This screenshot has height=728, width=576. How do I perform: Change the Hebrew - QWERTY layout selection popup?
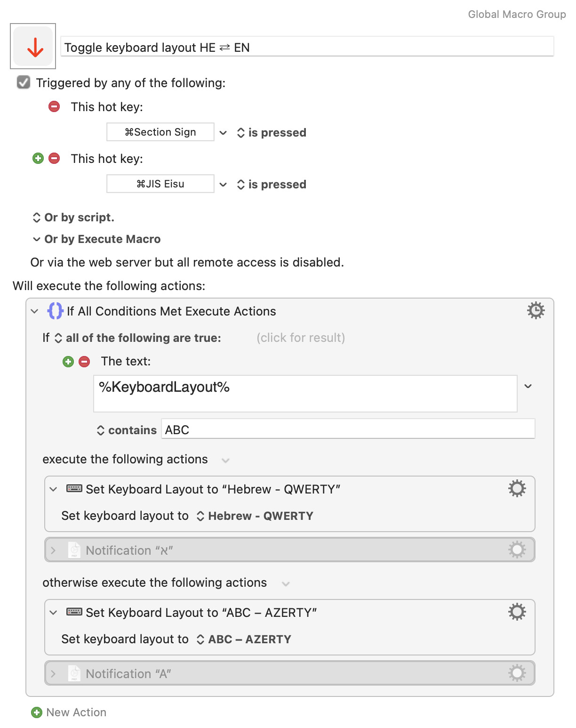255,516
